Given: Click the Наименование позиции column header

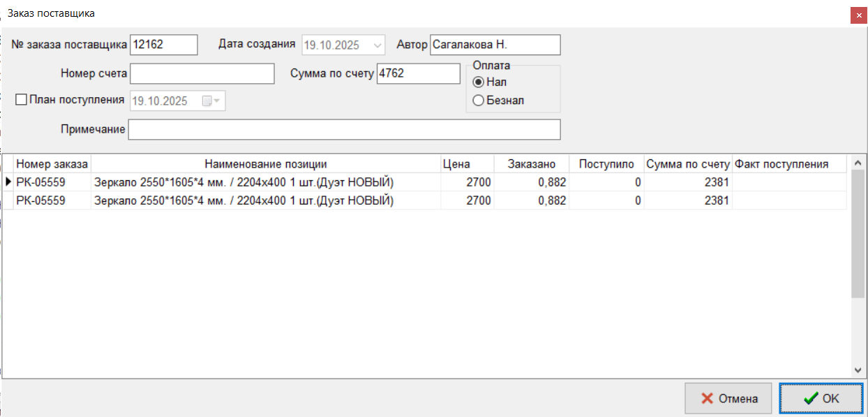Looking at the screenshot, I should [x=265, y=164].
